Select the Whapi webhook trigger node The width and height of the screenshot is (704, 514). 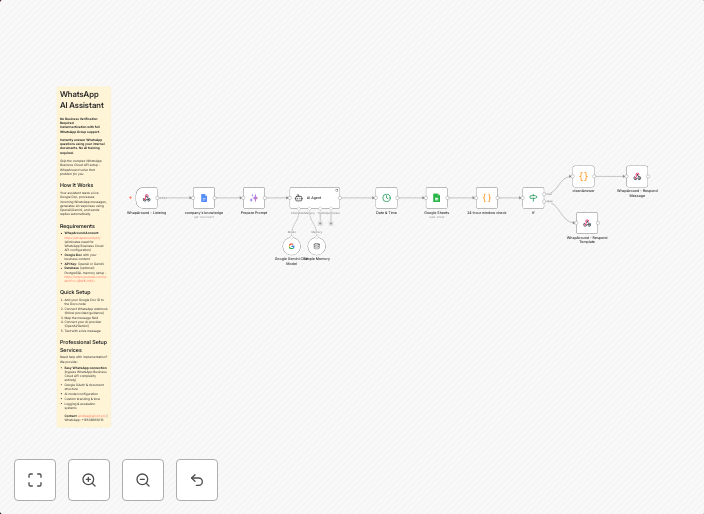coord(147,198)
